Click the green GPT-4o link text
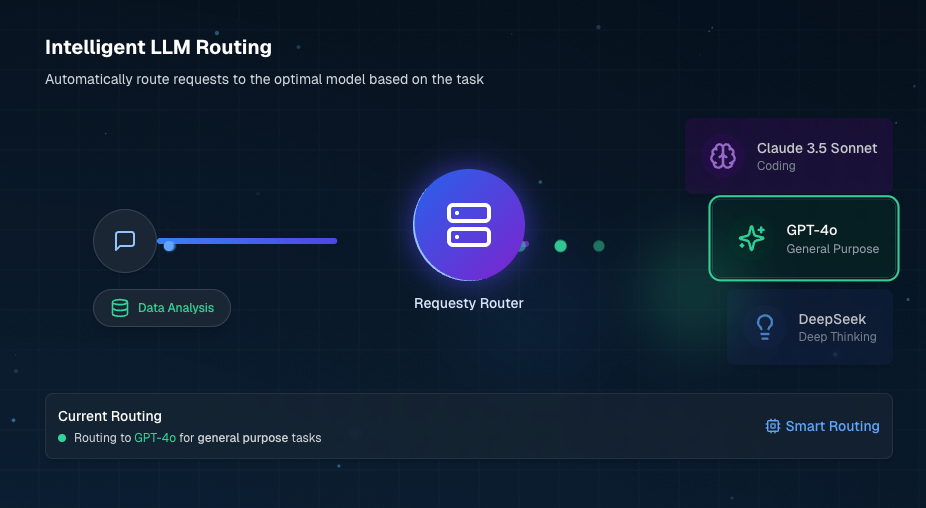926x508 pixels. pos(155,438)
